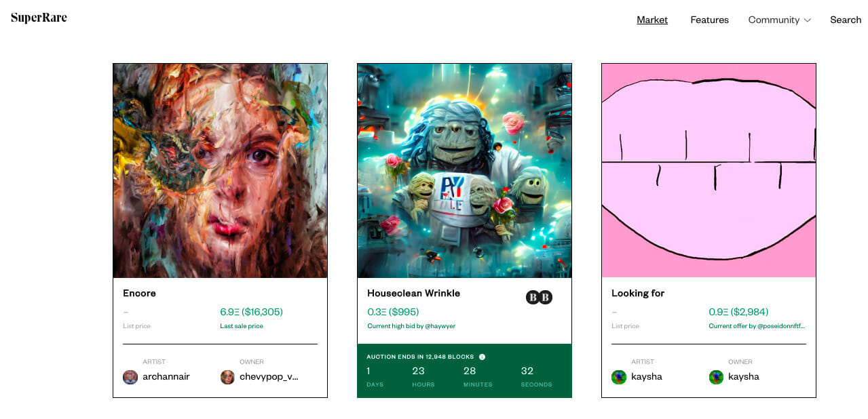Click the archannair artist name
This screenshot has height=419, width=868.
tap(166, 376)
